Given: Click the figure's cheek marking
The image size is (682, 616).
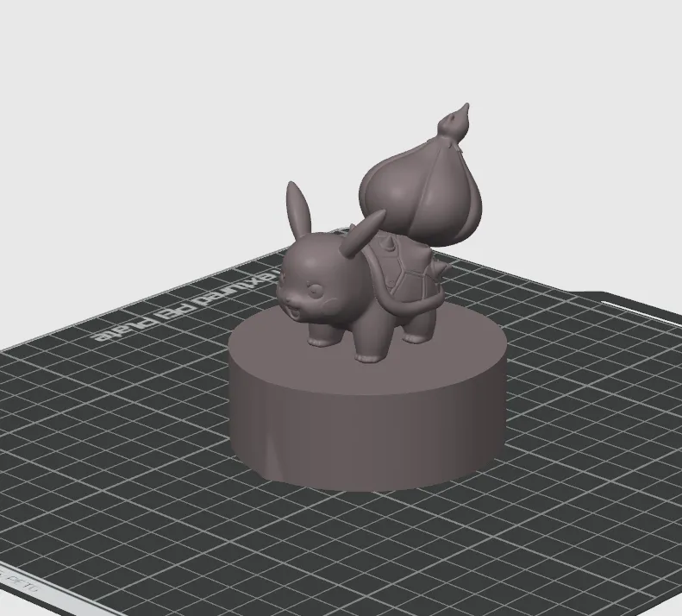Looking at the screenshot, I should [330, 301].
